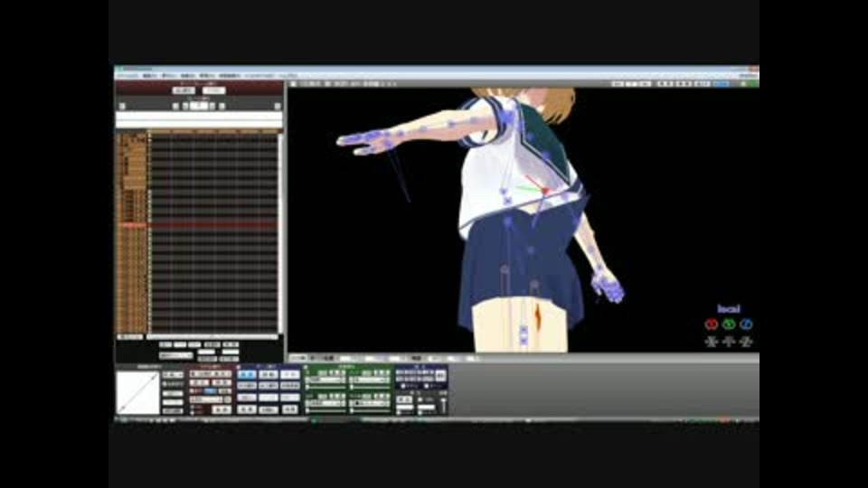Click the Copy button in the blue bone panel
The image size is (868, 488).
pyautogui.click(x=247, y=398)
